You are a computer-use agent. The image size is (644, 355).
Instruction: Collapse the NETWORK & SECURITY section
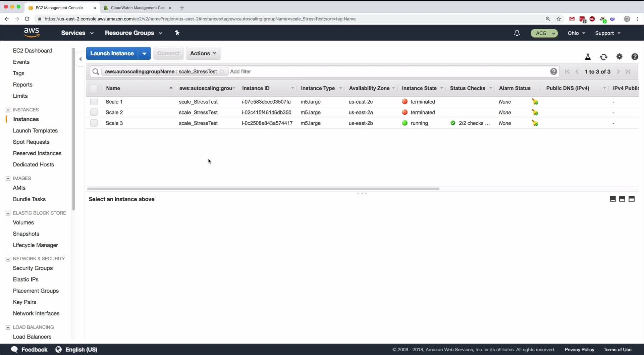[8, 259]
